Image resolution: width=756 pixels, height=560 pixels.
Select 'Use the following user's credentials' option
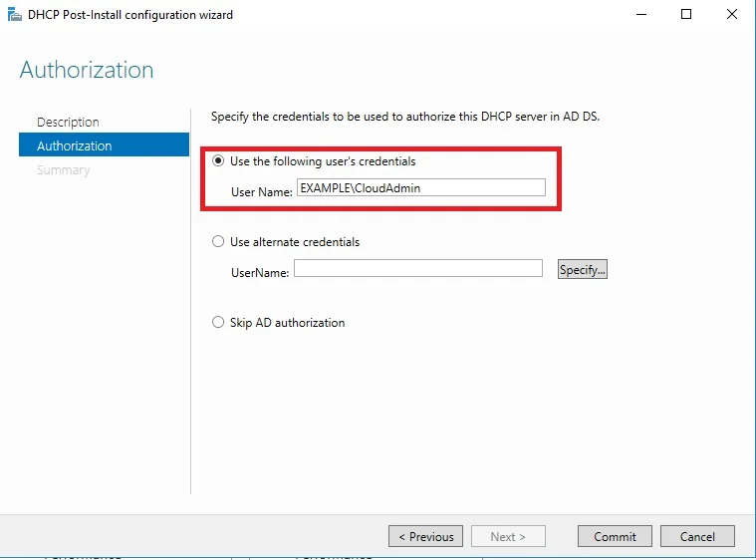(x=218, y=161)
